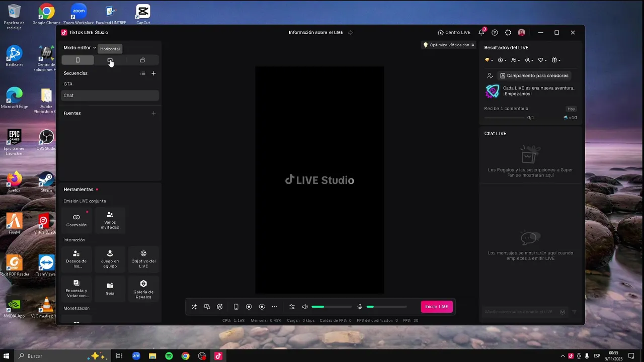This screenshot has width=644, height=362.
Task: Mute the microphone
Action: coord(360,307)
